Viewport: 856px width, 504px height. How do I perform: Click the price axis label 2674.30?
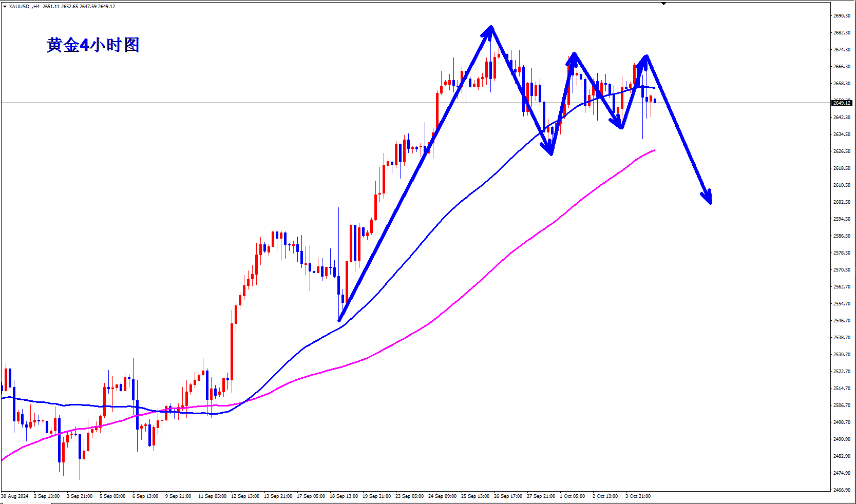[842, 50]
